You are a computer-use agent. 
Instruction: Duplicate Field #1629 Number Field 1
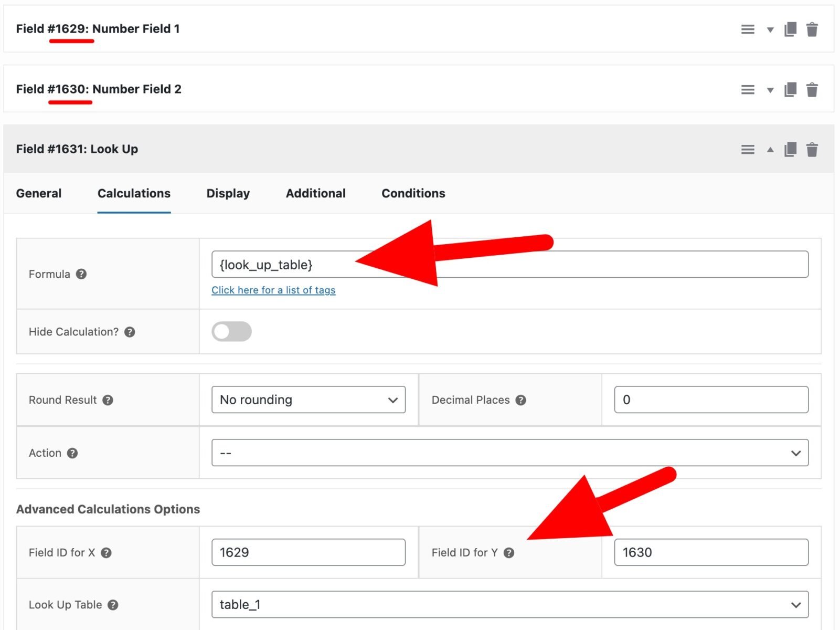pos(790,29)
